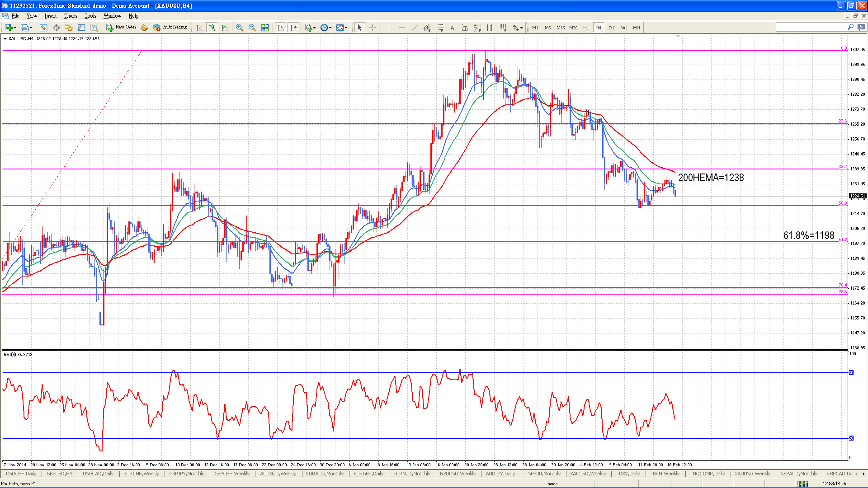Switch chart to bar chart
The height and width of the screenshot is (488, 868).
[199, 28]
